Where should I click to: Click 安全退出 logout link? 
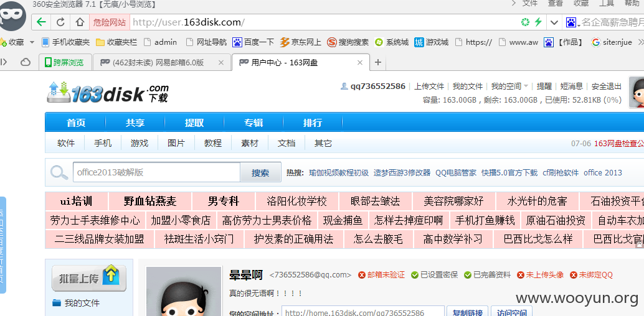coord(606,86)
